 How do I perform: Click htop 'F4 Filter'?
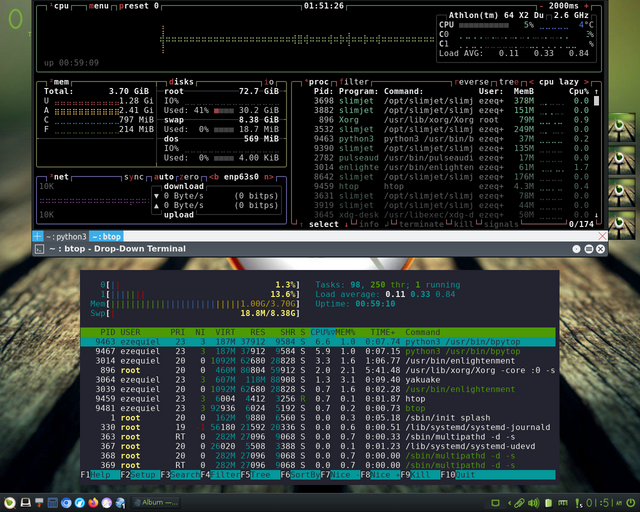coord(220,475)
